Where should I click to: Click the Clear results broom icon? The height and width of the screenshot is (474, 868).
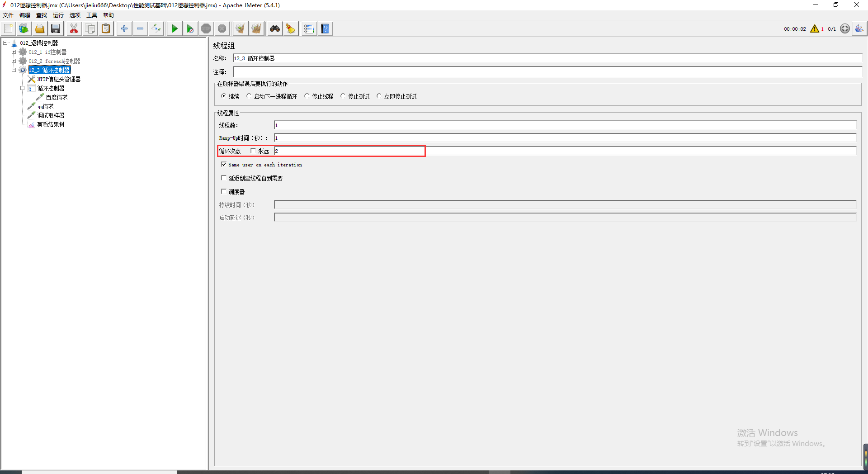(240, 28)
